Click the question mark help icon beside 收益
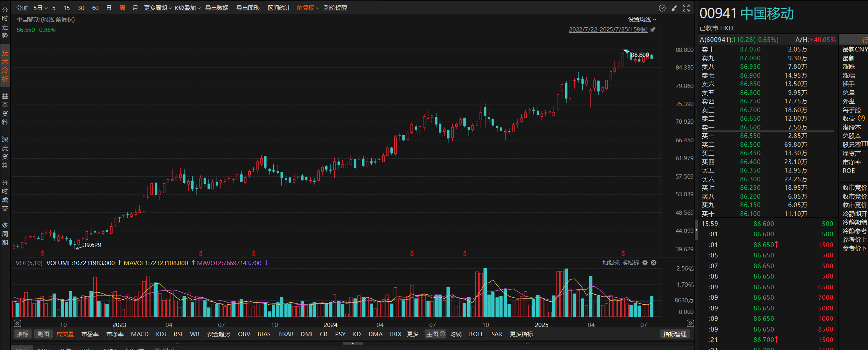The height and width of the screenshot is (350, 868). pyautogui.click(x=861, y=118)
